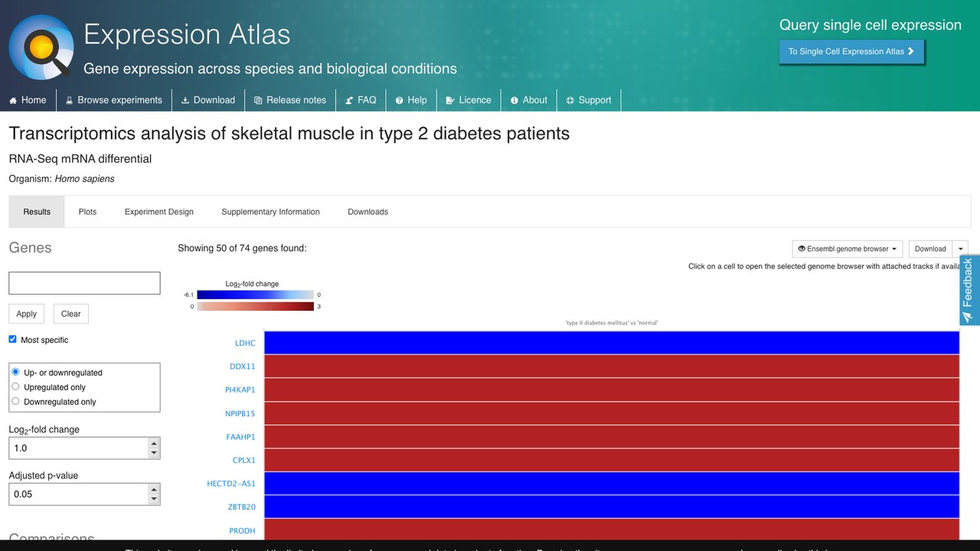The height and width of the screenshot is (551, 980).
Task: Open the LDHC gene link
Action: (245, 343)
